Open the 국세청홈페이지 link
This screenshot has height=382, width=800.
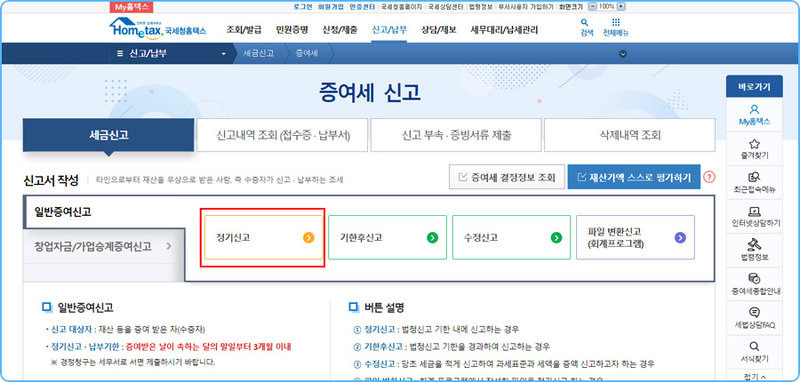pyautogui.click(x=402, y=7)
